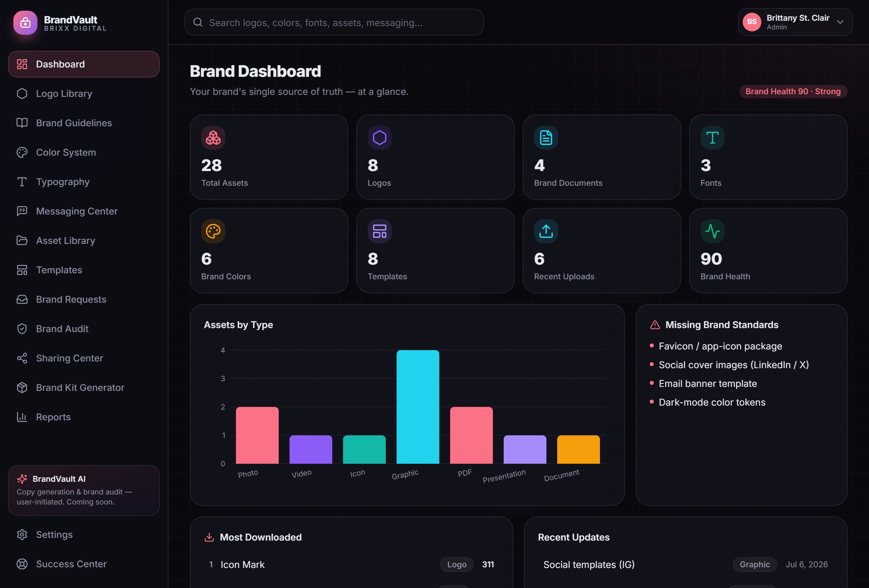
Task: Click the Settings gear icon
Action: 22,535
